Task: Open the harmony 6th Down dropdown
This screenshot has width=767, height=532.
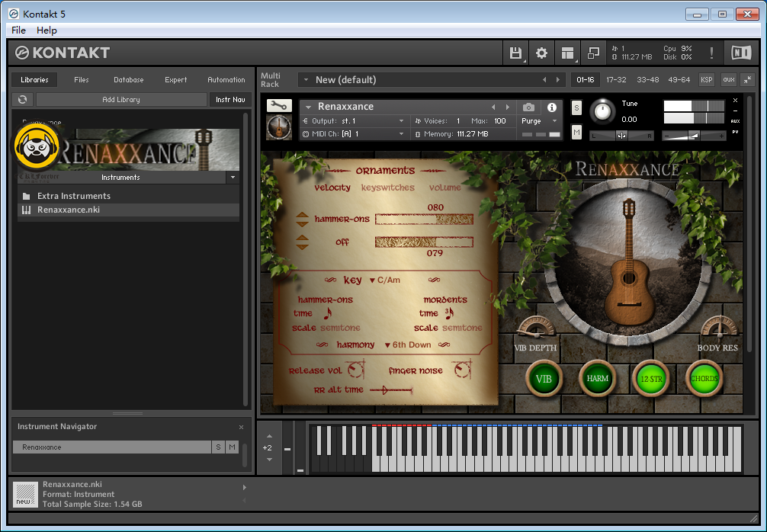Action: click(408, 345)
